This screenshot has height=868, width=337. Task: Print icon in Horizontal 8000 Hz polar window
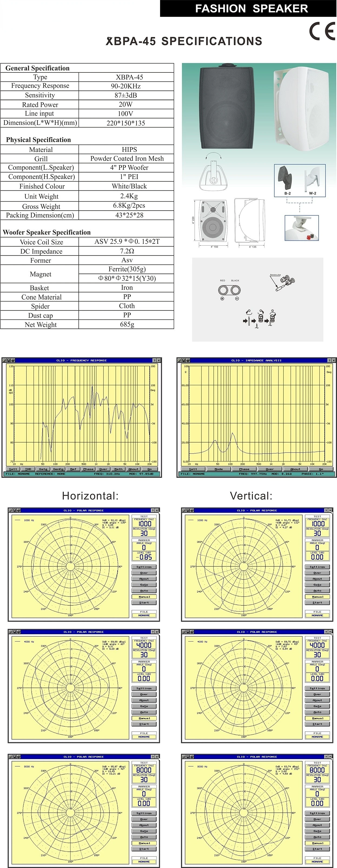19,757
